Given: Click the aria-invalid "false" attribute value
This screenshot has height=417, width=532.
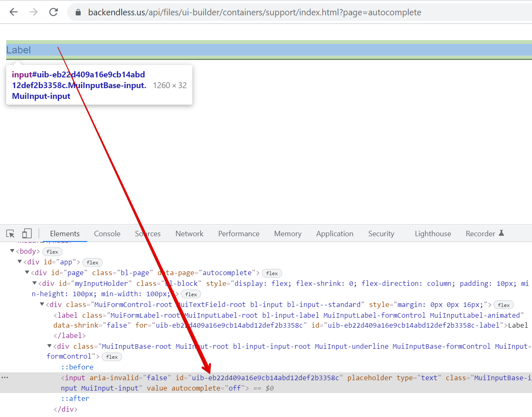Looking at the screenshot, I should (x=157, y=378).
